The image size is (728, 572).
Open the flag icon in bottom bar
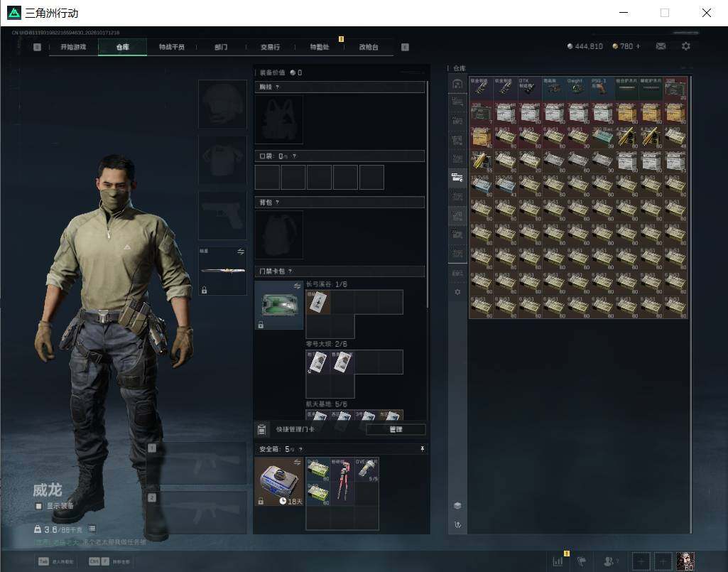point(581,561)
